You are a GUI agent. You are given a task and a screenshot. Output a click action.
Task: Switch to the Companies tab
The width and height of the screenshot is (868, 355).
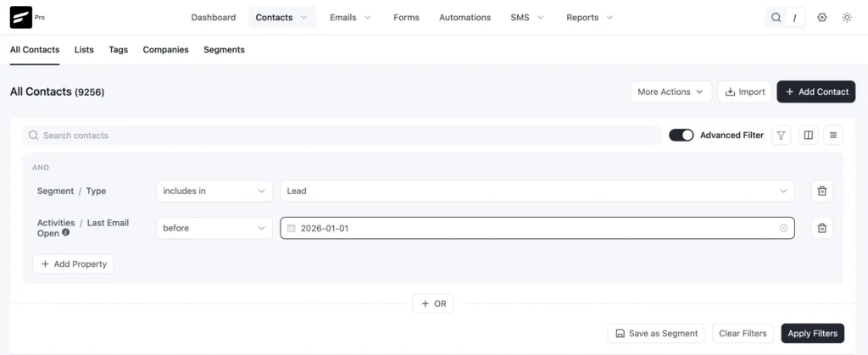(165, 50)
